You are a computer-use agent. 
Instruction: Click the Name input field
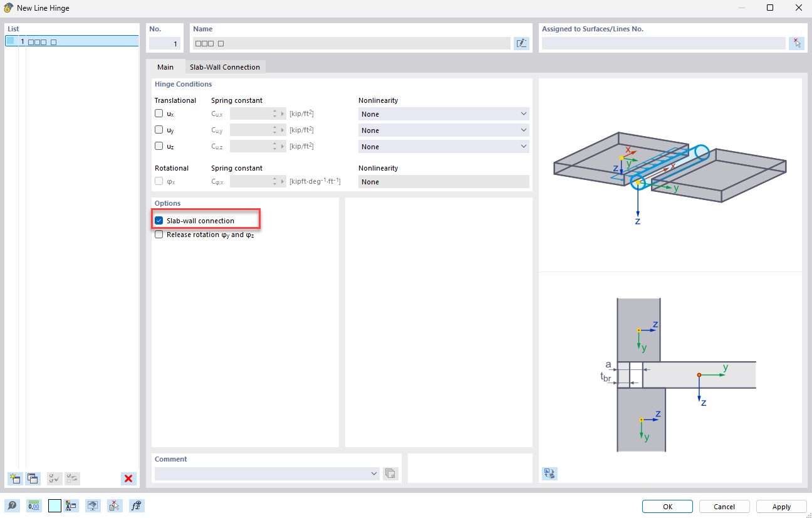point(351,43)
